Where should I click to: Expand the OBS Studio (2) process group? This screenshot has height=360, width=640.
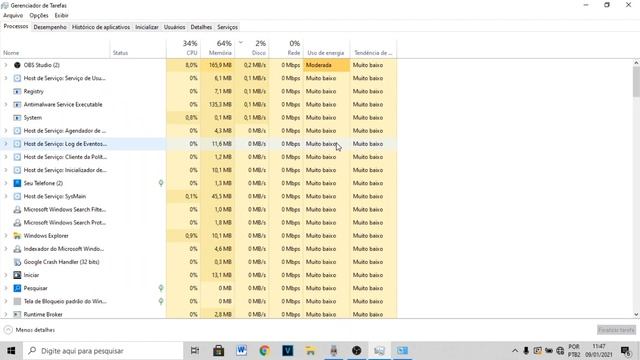pos(6,65)
